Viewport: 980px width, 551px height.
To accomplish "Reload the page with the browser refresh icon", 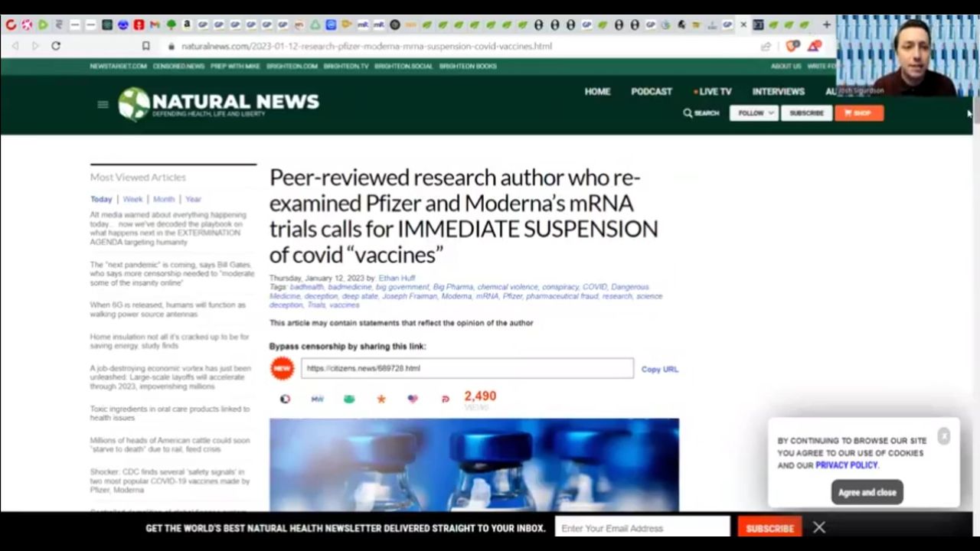I will tap(56, 46).
